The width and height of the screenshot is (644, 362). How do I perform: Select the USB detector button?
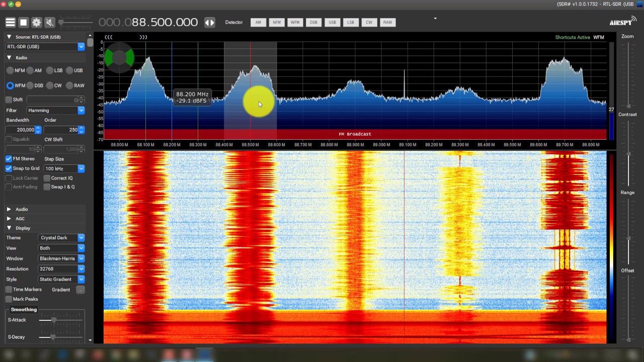[x=332, y=22]
